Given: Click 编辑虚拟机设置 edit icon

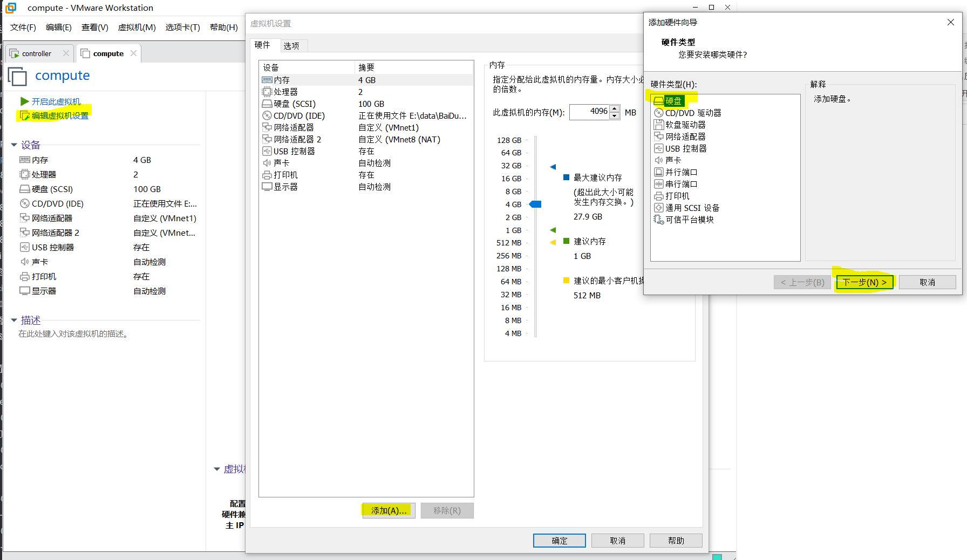Looking at the screenshot, I should [24, 115].
